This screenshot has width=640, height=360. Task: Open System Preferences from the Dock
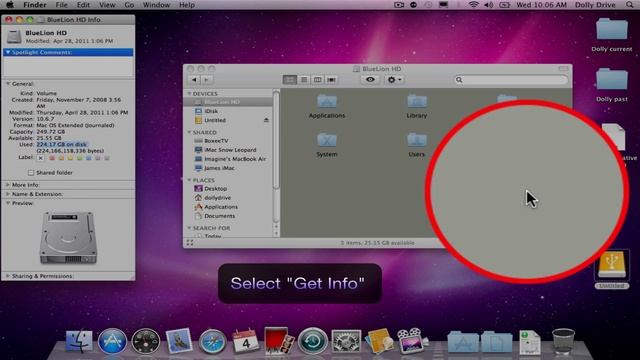click(x=346, y=341)
